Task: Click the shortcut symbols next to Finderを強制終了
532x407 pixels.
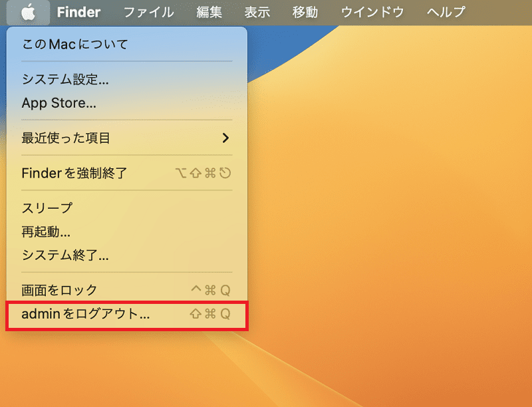Action: point(203,173)
